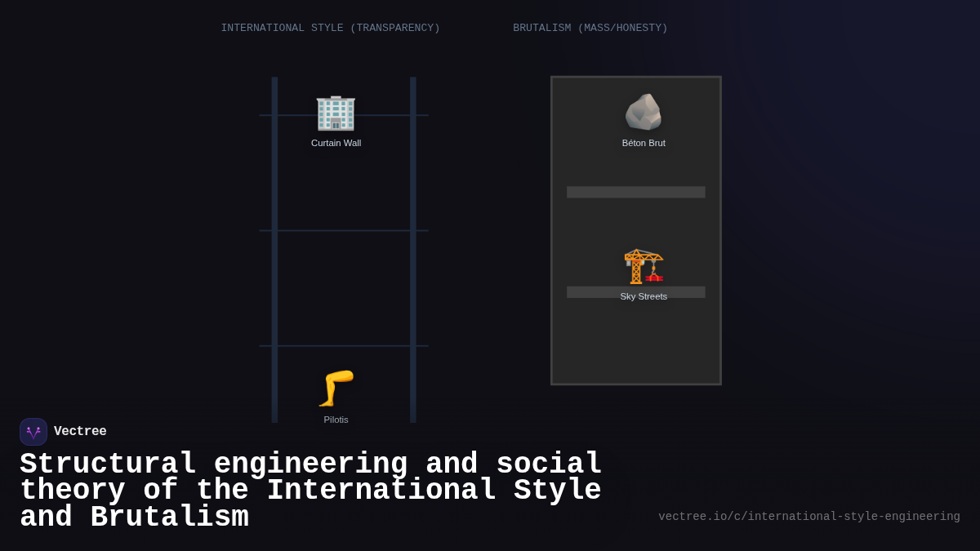Switch to the International Style (Transparency) section
980x551 pixels.
330,27
